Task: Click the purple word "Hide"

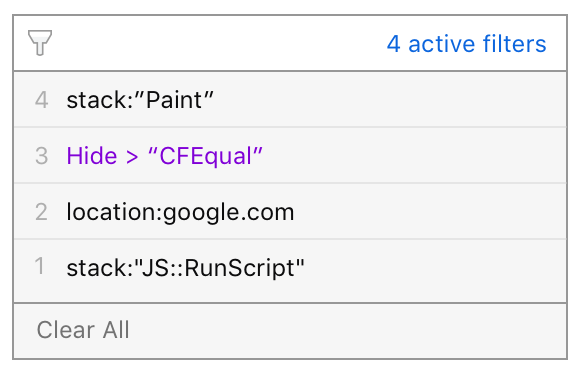Action: pyautogui.click(x=92, y=155)
